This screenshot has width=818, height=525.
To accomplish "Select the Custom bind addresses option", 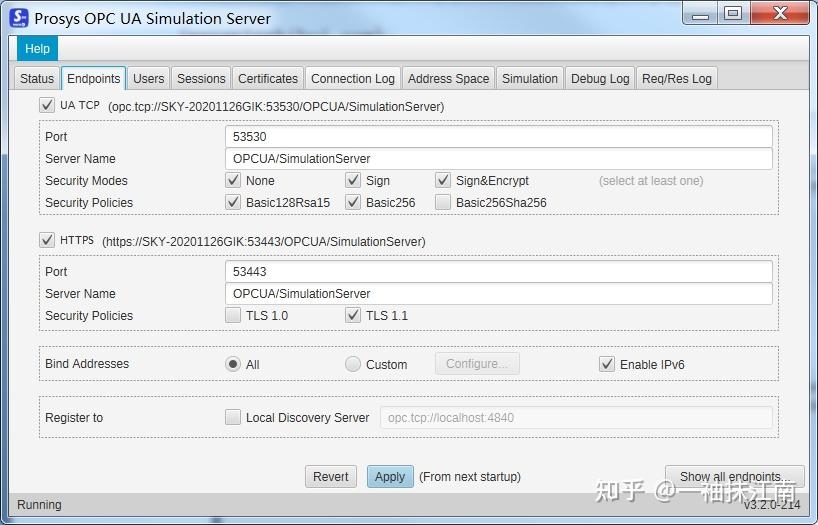I will [353, 365].
